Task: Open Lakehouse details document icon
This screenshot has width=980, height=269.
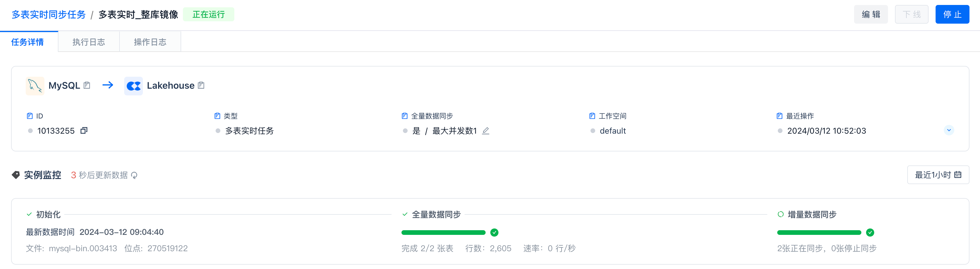Action: (x=201, y=85)
